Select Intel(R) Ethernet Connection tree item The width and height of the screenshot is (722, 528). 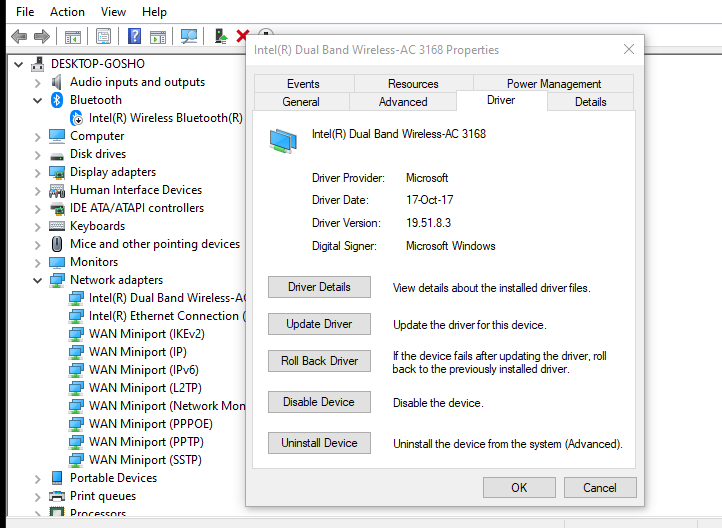tap(157, 316)
